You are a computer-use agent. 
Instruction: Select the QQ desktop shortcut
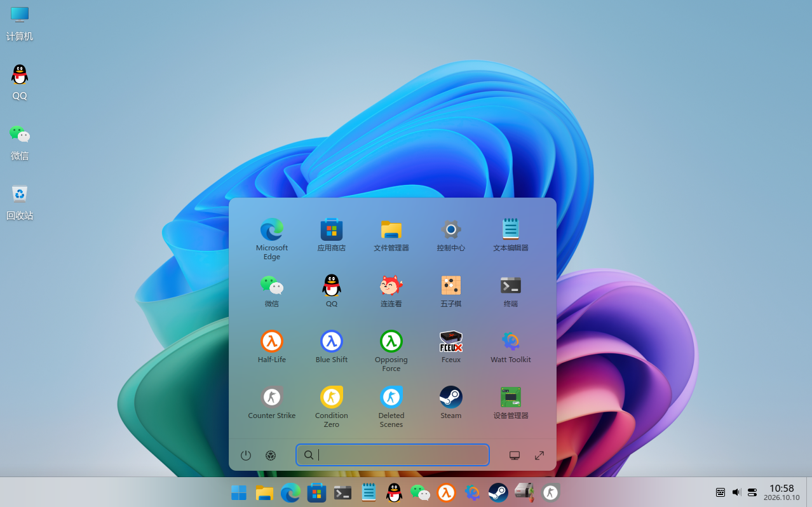pos(20,83)
